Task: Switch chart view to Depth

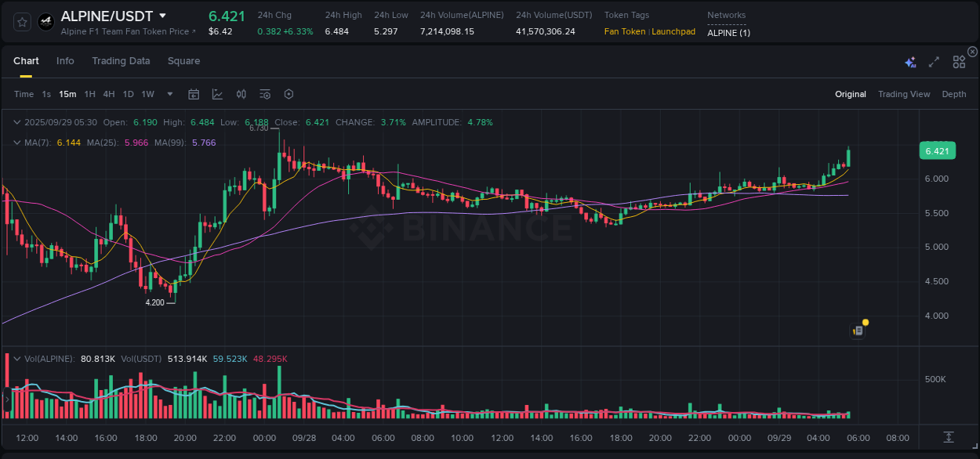Action: (x=954, y=94)
